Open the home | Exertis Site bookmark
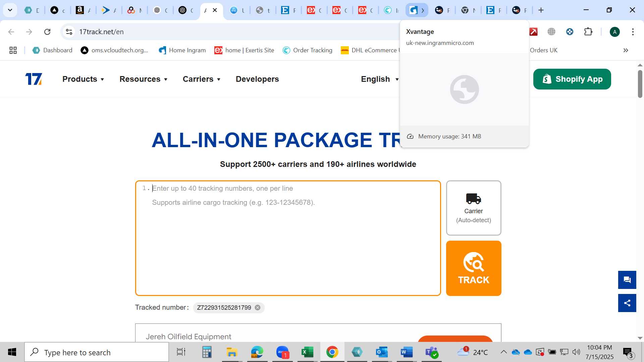 click(x=244, y=50)
